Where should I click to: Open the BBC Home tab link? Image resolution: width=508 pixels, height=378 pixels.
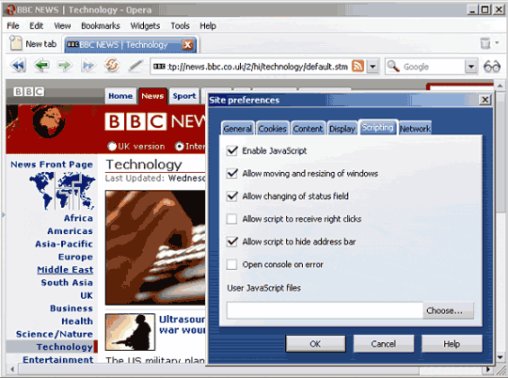(x=120, y=96)
